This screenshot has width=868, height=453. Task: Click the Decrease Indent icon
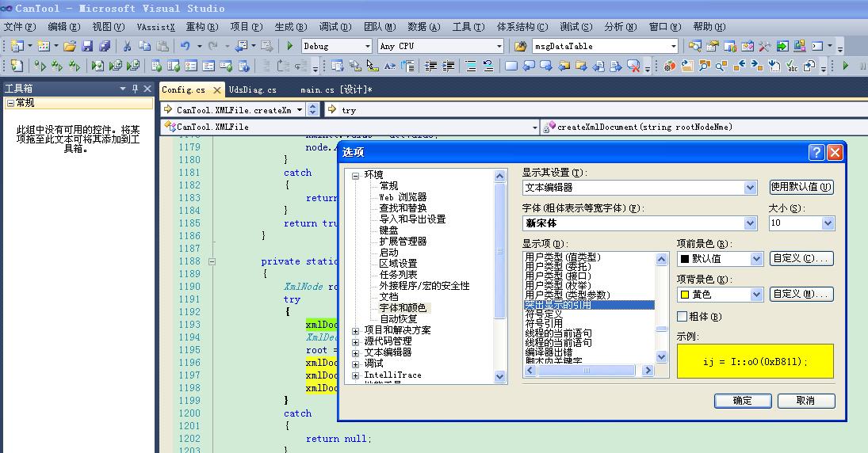430,66
